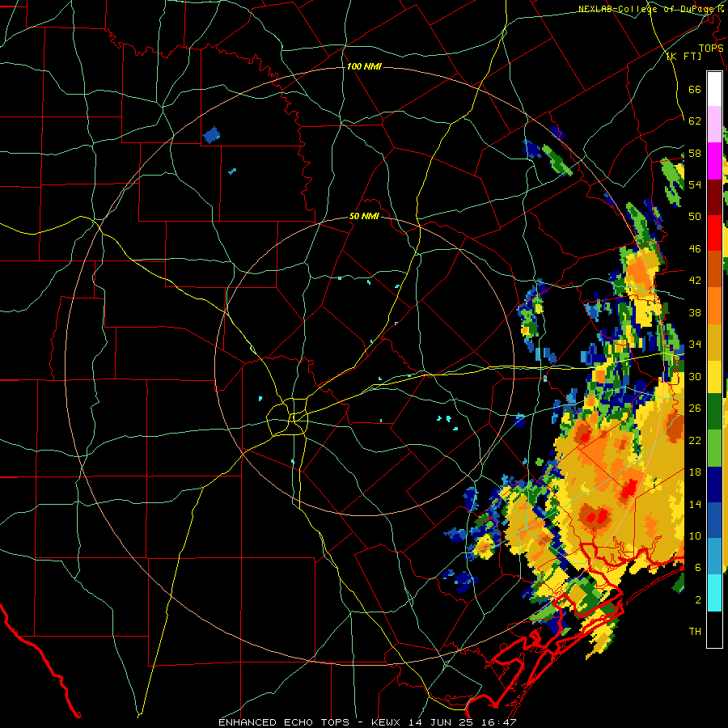The width and height of the screenshot is (728, 728).
Task: Select the TOPS legend title
Action: pos(711,48)
